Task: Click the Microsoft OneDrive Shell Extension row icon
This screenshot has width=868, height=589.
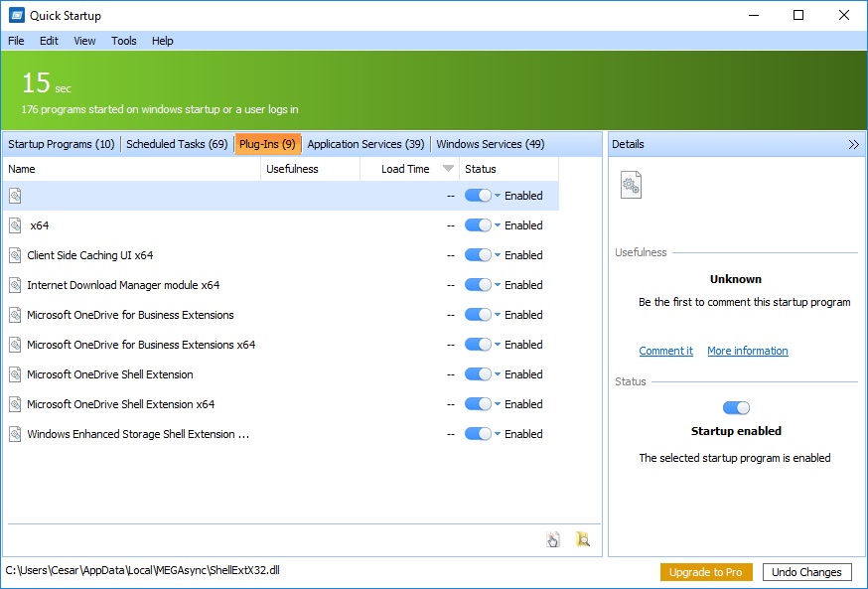Action: (14, 374)
